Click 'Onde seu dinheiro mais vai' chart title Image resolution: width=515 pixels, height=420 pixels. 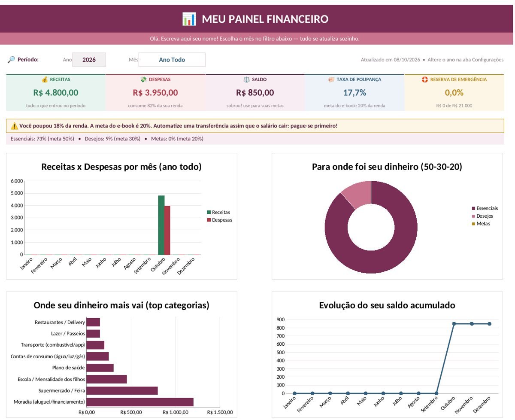pos(121,305)
